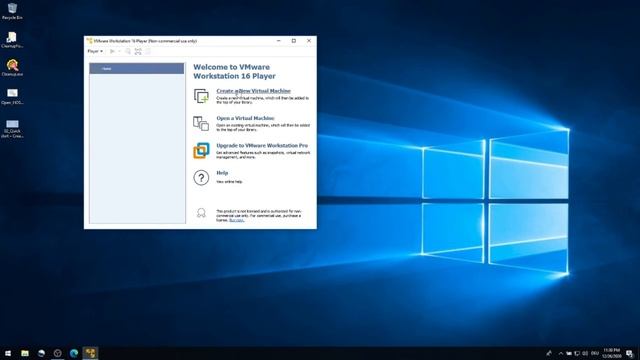The image size is (640, 360).
Task: Click the input language indicator in tray
Action: tap(595, 353)
